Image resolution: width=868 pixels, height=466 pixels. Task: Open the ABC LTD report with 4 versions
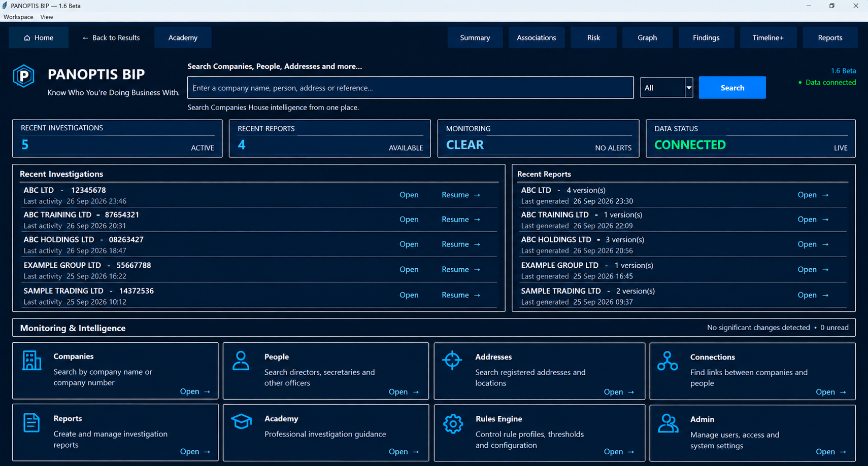pyautogui.click(x=813, y=195)
